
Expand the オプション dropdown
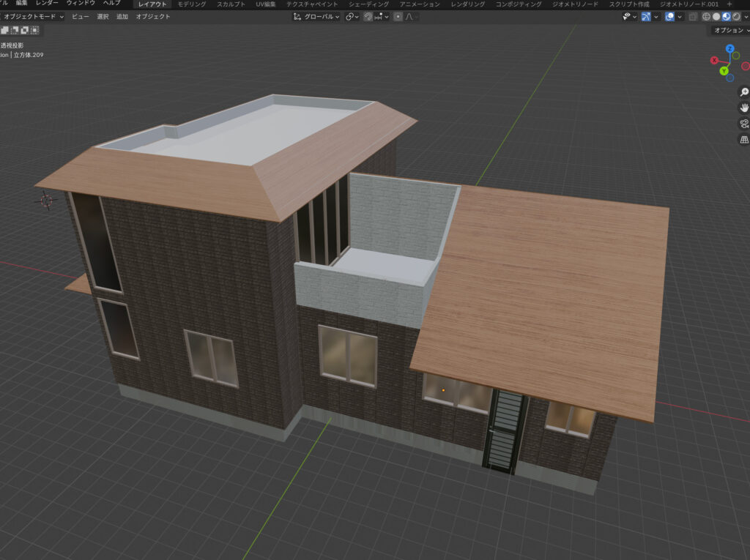point(730,31)
